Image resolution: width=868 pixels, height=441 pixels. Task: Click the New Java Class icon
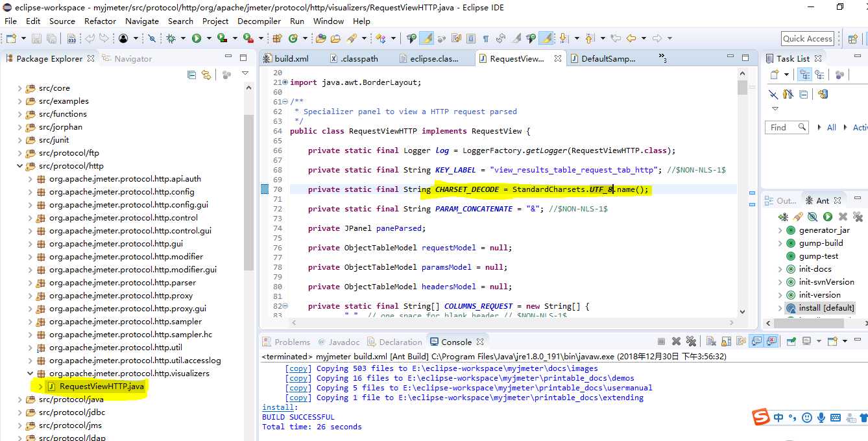(293, 38)
